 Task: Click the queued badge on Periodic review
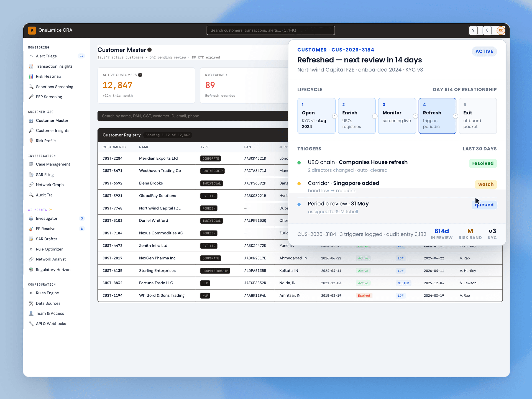point(484,205)
